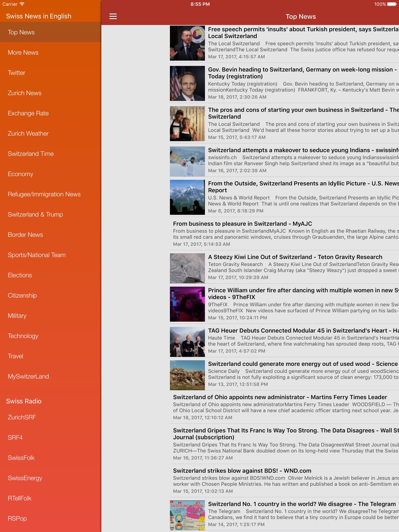The height and width of the screenshot is (532, 399).
Task: Tap date Mar 6, 2017, 8:18:29 PM
Action: coord(236,211)
